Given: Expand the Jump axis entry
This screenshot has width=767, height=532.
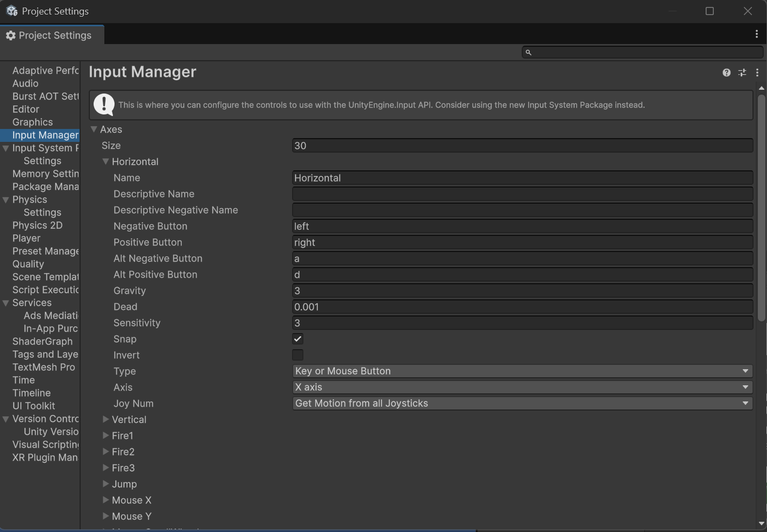Looking at the screenshot, I should [105, 484].
